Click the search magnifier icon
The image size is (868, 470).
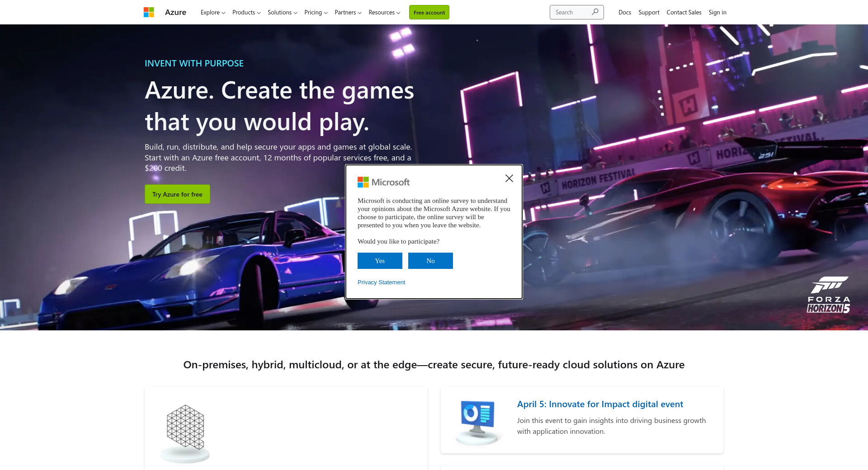(x=595, y=12)
